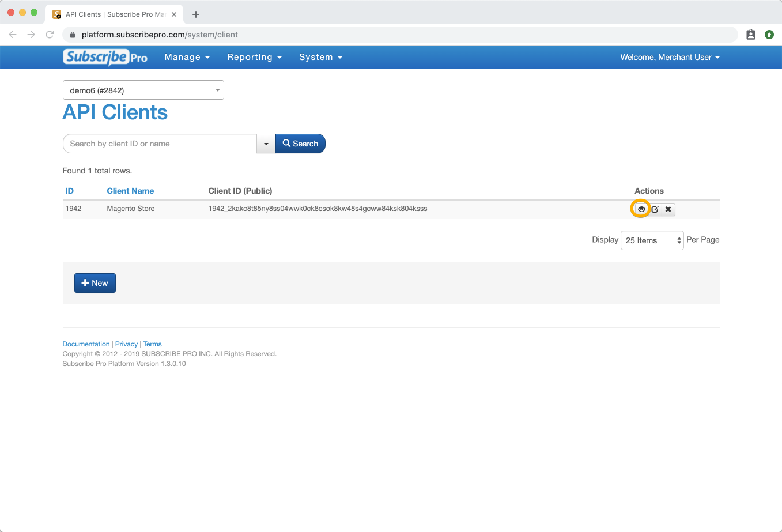
Task: Edit the Magento Store client
Action: (x=655, y=209)
